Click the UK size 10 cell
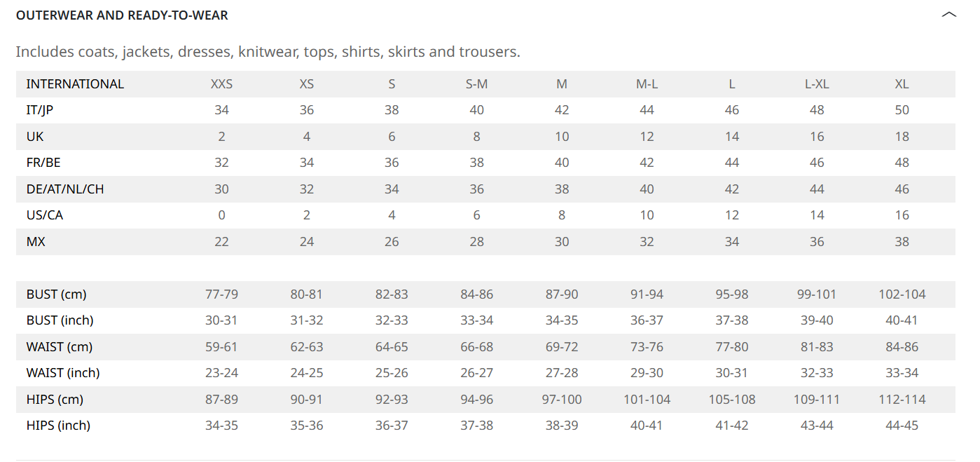This screenshot has width=980, height=462. tap(562, 137)
